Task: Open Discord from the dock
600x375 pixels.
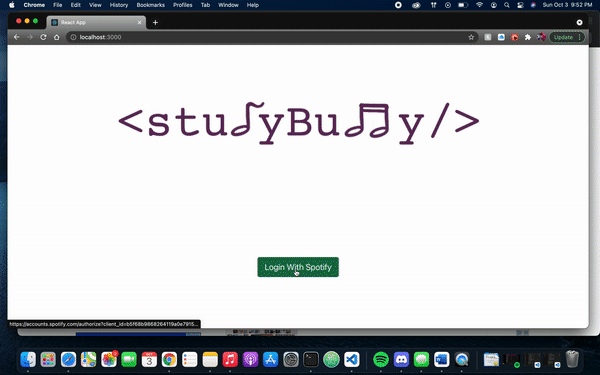Action: point(401,359)
